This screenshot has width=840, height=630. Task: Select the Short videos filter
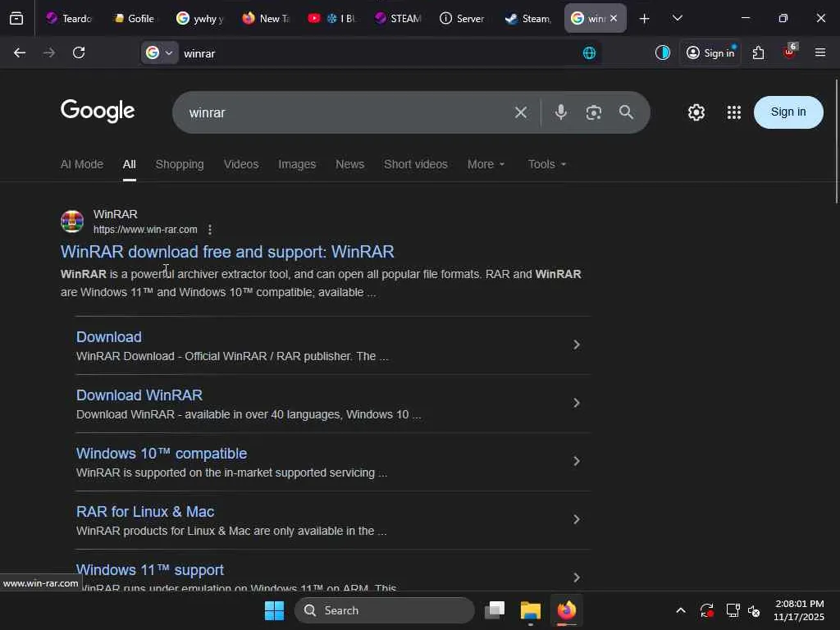[416, 164]
